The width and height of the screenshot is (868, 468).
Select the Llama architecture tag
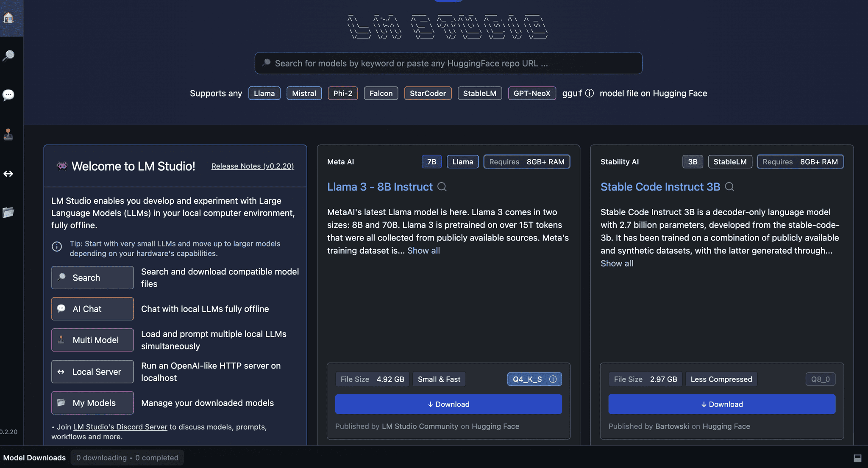point(264,93)
